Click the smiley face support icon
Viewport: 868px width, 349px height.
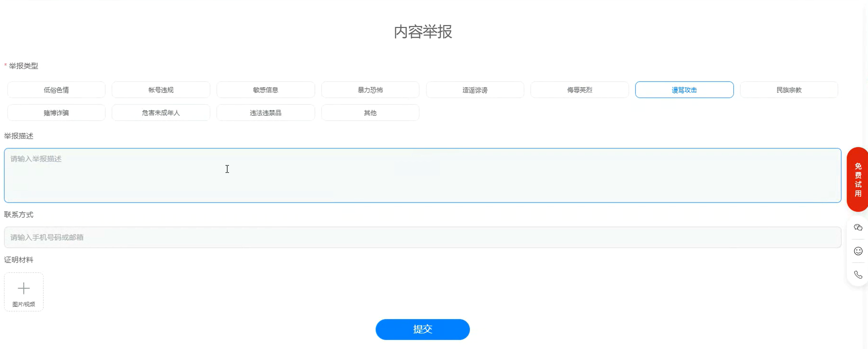point(858,251)
